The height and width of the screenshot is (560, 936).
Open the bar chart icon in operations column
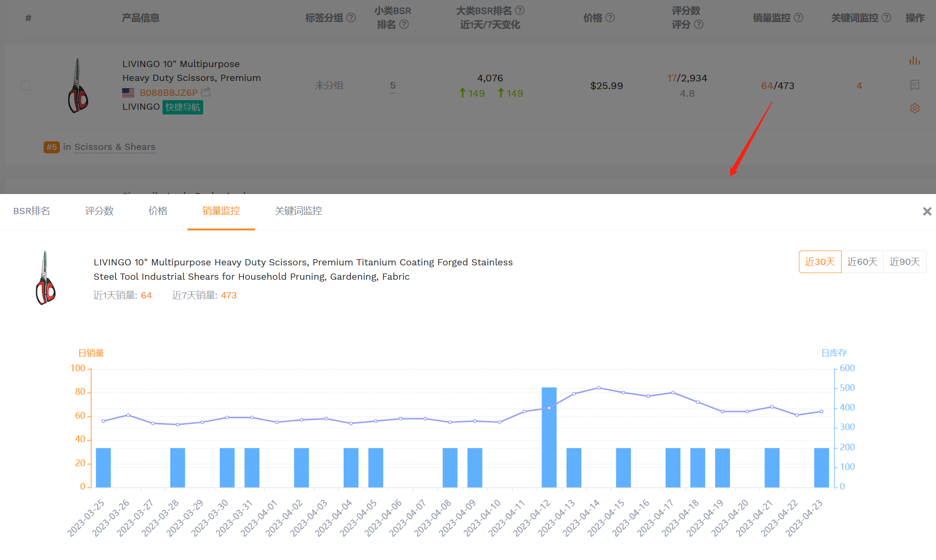point(914,61)
